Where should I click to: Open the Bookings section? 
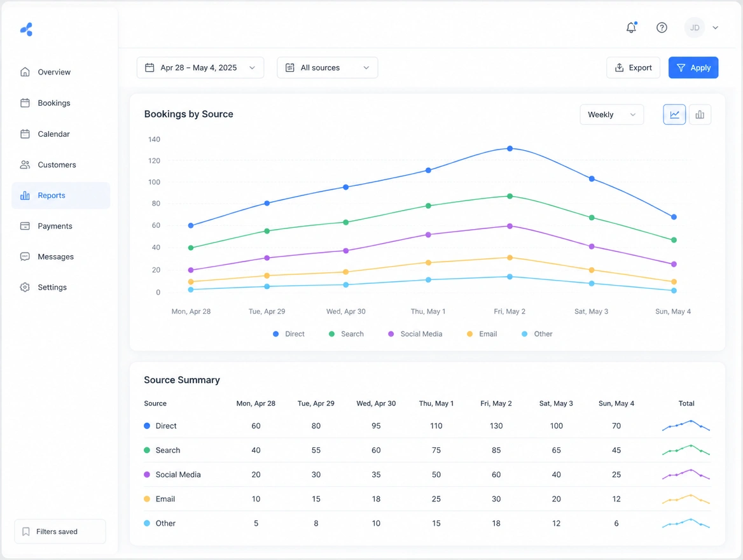60,103
